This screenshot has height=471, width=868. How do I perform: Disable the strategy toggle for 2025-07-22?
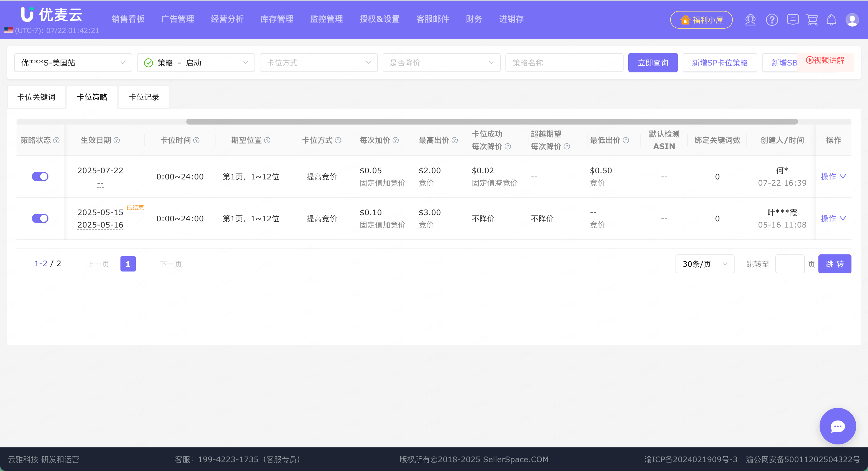tap(40, 176)
